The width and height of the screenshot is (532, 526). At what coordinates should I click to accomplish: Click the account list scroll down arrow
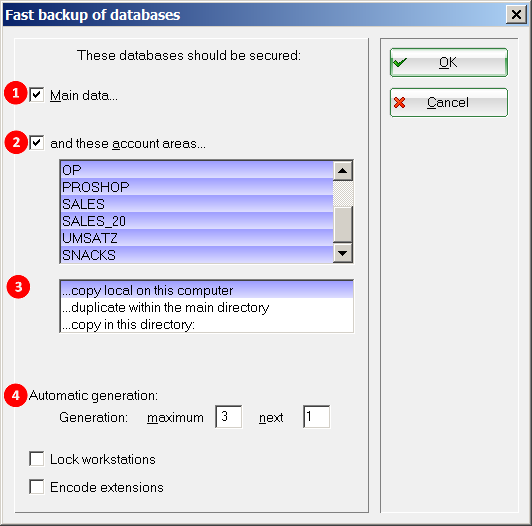click(343, 253)
